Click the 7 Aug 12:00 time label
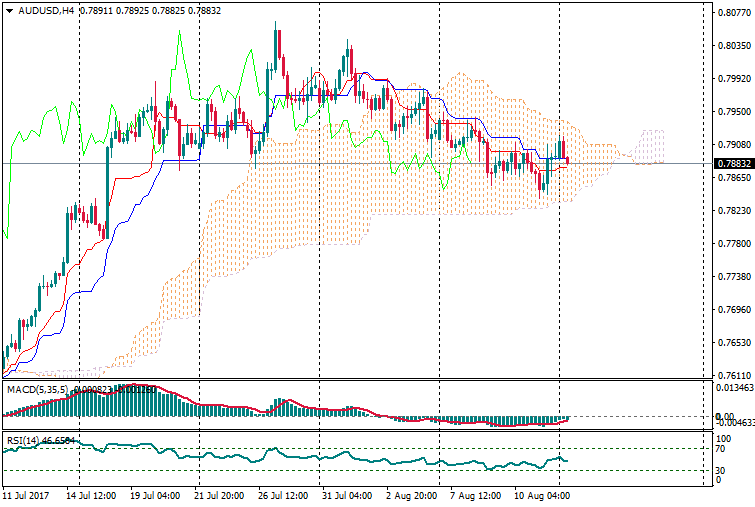 474,495
